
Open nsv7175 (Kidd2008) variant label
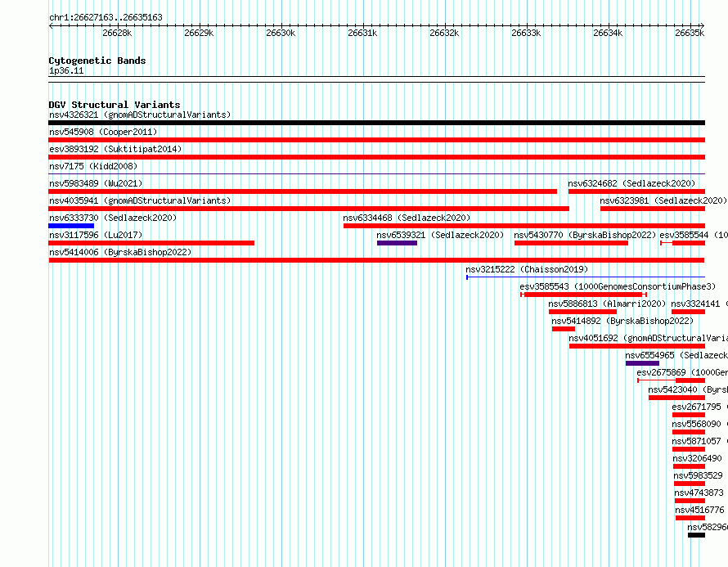[93, 166]
